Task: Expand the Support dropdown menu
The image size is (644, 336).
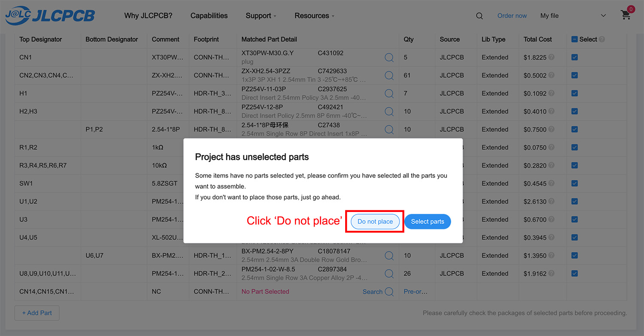Action: pyautogui.click(x=261, y=15)
